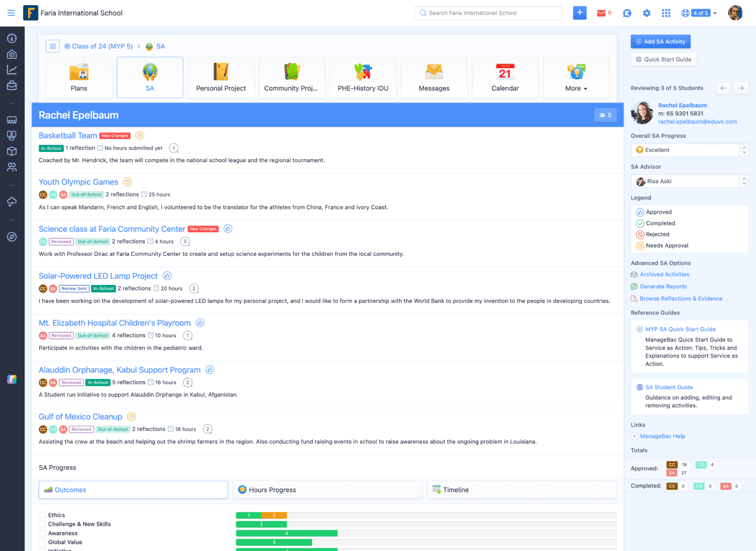Image resolution: width=756 pixels, height=551 pixels.
Task: Open the Overall SA Progress dropdown
Action: click(x=690, y=150)
